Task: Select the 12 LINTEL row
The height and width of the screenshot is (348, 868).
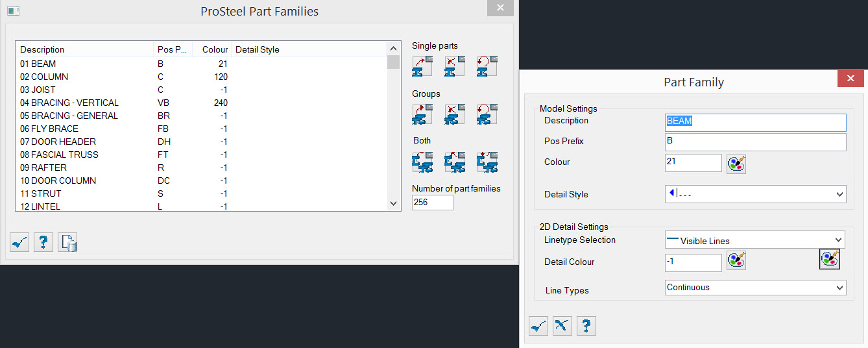Action: point(202,206)
